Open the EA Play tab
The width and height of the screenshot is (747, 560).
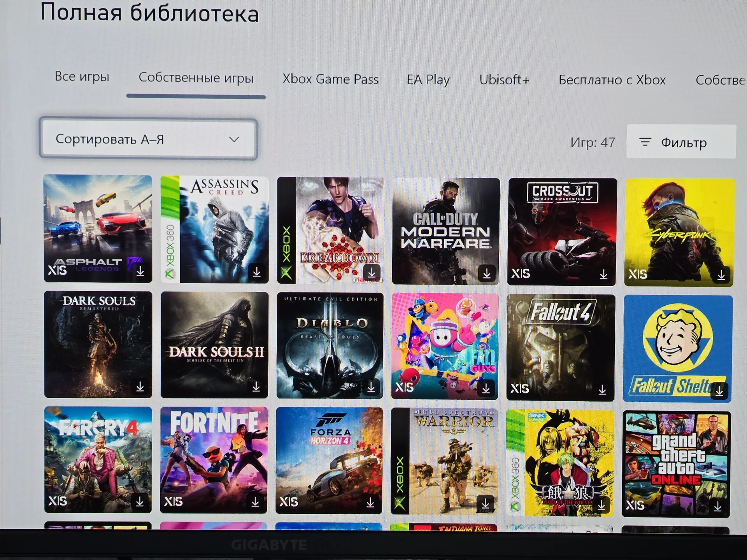point(428,80)
